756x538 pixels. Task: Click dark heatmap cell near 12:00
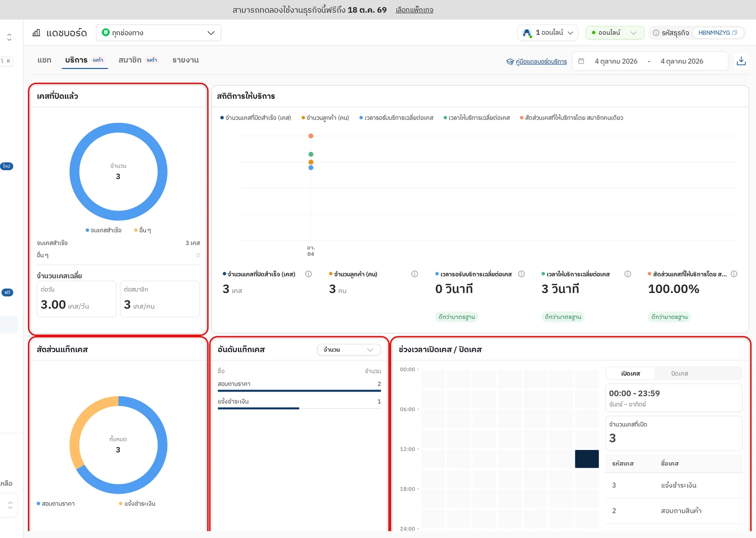(x=587, y=459)
